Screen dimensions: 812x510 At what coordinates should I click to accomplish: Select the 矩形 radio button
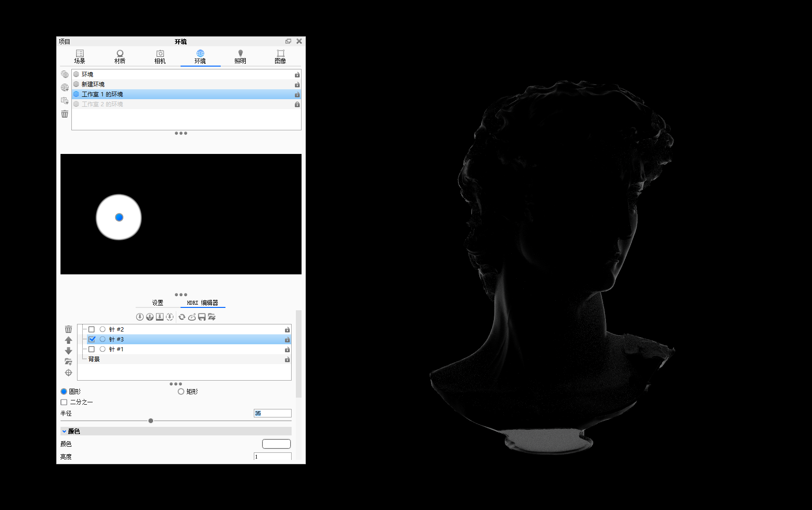[181, 391]
